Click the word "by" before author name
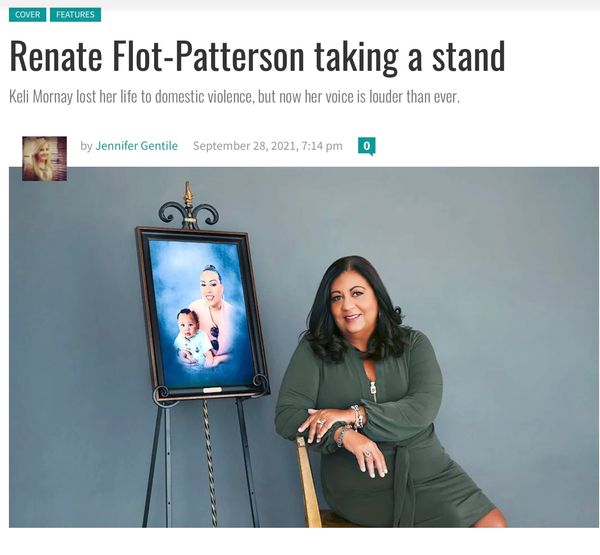Viewport: 600px width, 555px height. click(x=86, y=146)
